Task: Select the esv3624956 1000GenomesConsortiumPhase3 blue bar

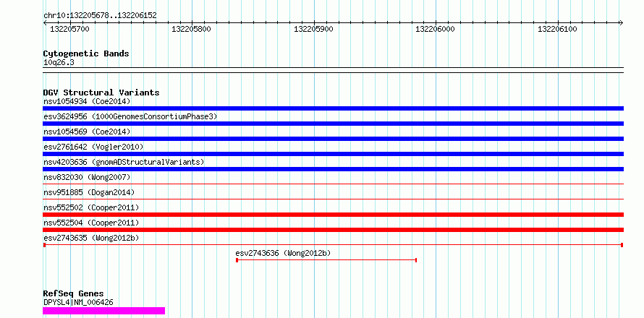Action: 333,124
